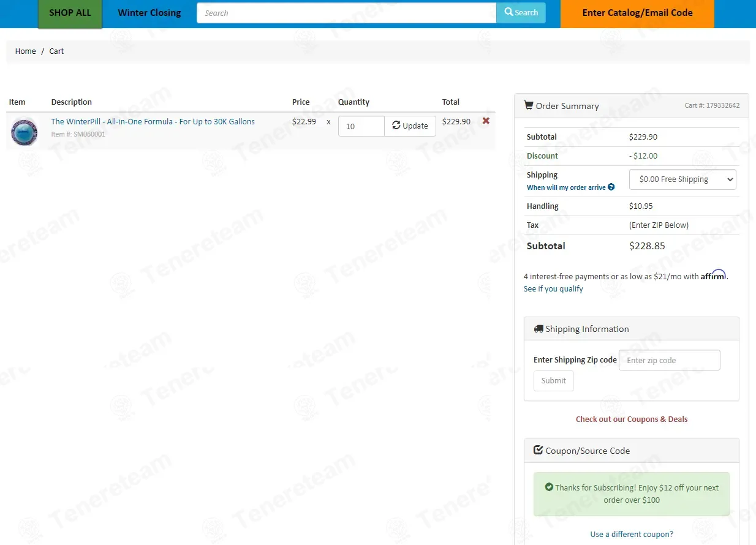Click Enter Catalog/Email Code button
Viewport: 756px width, 545px height.
[x=637, y=13]
